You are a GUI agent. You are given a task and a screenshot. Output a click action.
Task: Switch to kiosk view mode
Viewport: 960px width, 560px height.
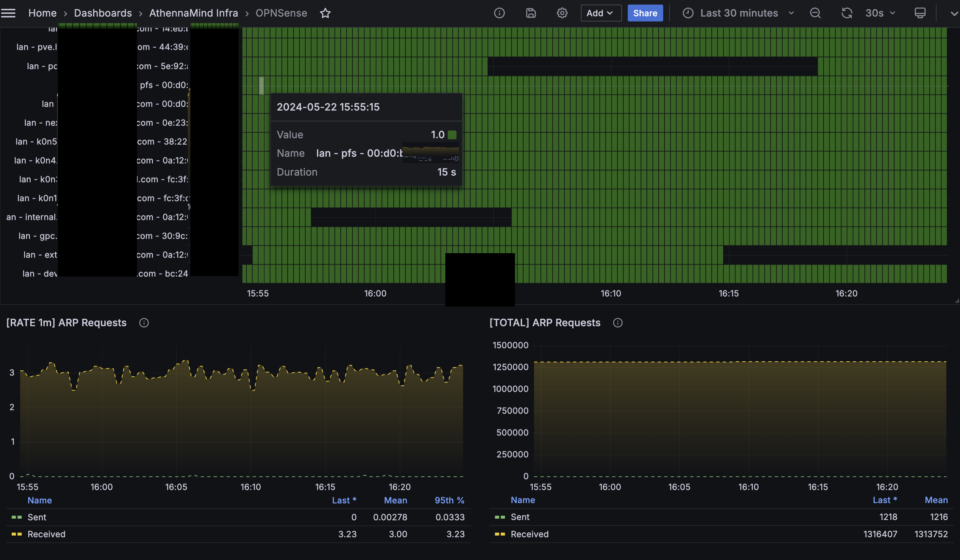920,13
